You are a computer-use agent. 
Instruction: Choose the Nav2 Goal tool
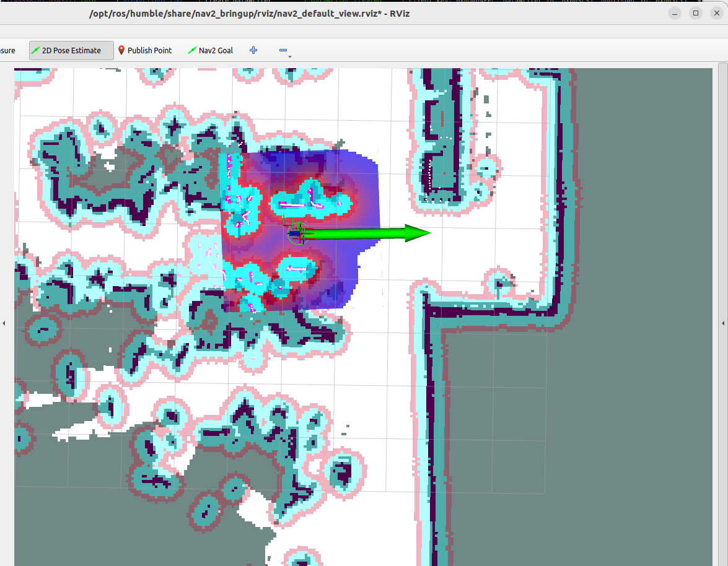210,51
